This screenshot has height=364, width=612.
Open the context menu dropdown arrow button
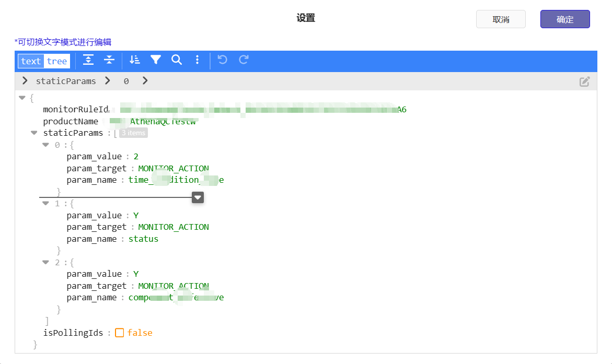pyautogui.click(x=198, y=197)
